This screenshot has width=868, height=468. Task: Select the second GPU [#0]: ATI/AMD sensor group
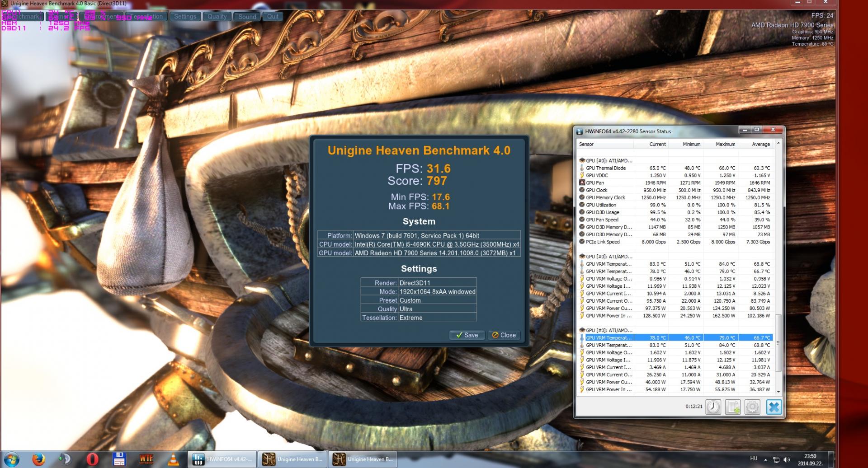click(675, 257)
